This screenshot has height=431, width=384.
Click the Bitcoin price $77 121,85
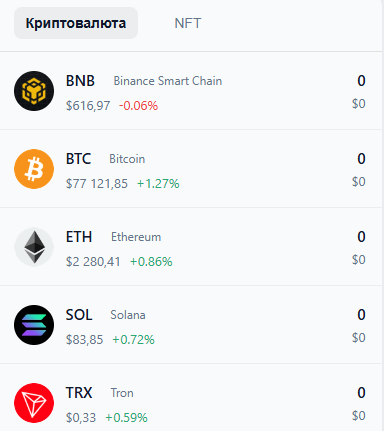point(97,184)
